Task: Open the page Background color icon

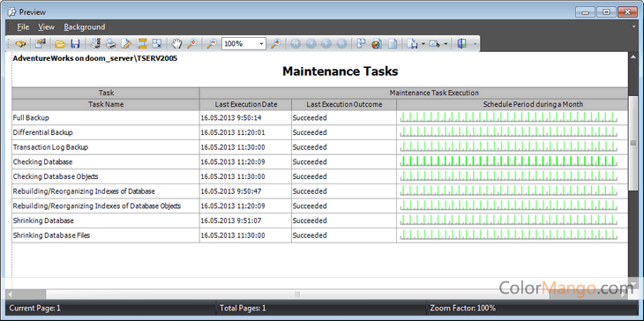Action: [377, 43]
